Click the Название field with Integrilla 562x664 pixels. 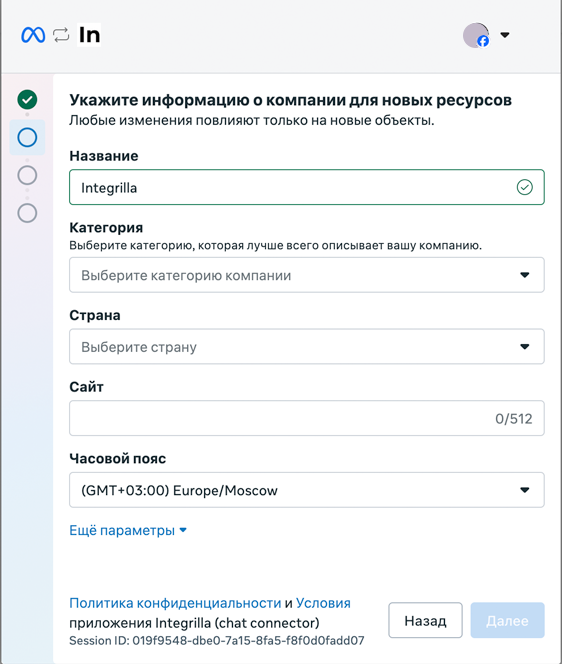tap(307, 187)
